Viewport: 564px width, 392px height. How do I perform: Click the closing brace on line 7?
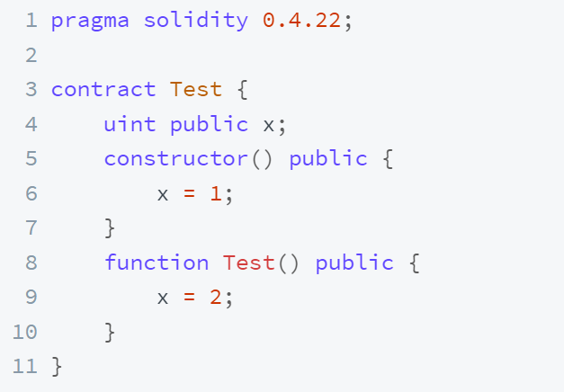click(110, 228)
